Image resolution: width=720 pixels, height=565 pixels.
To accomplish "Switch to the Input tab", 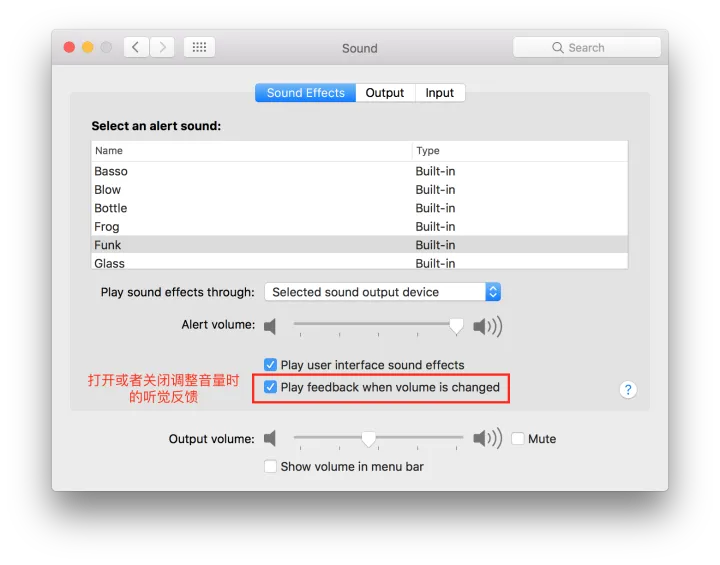I will (x=440, y=93).
